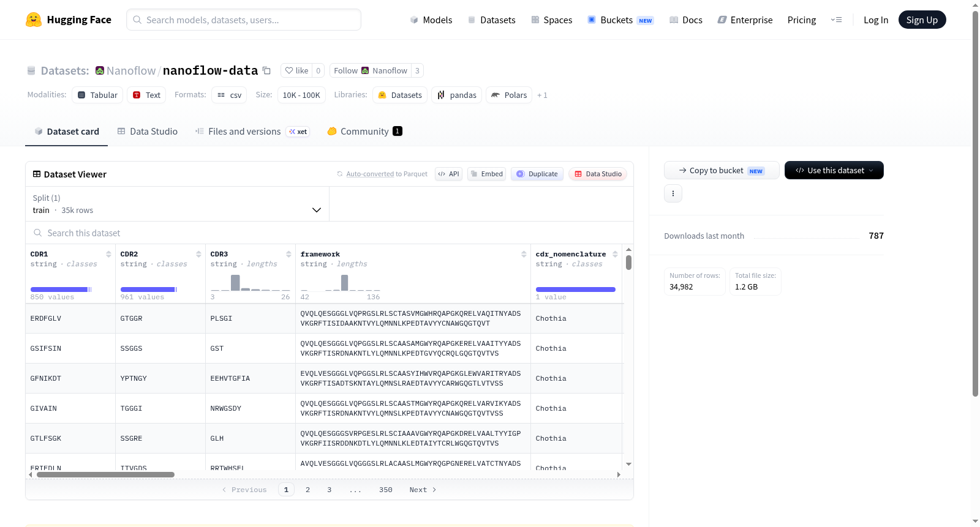This screenshot has width=980, height=527.
Task: Click the framework lengths histogram
Action: [341, 282]
